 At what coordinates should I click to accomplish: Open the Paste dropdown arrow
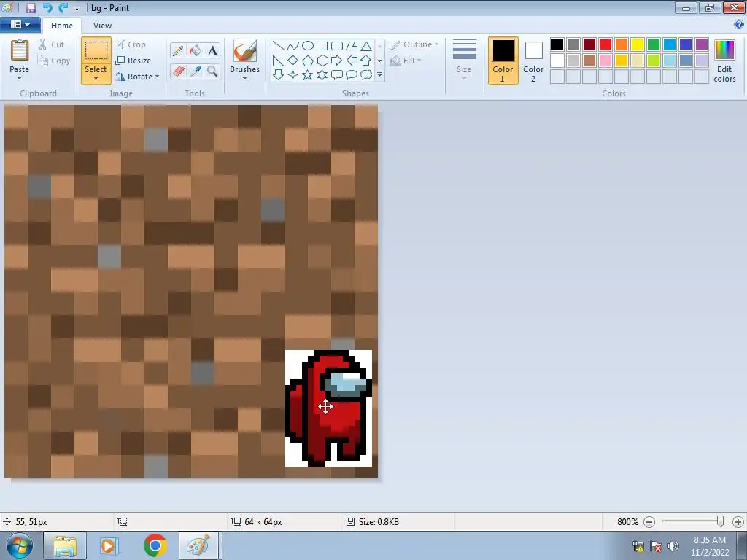pyautogui.click(x=20, y=77)
